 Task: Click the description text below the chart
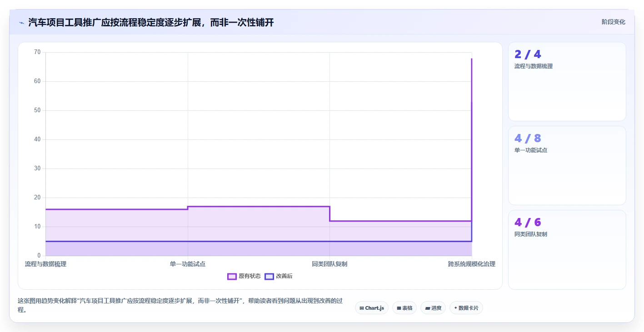pos(180,305)
